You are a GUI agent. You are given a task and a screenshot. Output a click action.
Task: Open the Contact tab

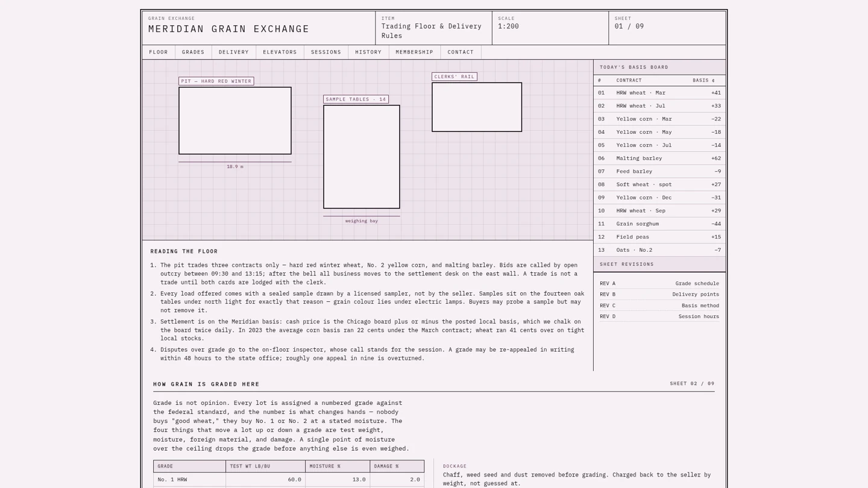point(461,52)
